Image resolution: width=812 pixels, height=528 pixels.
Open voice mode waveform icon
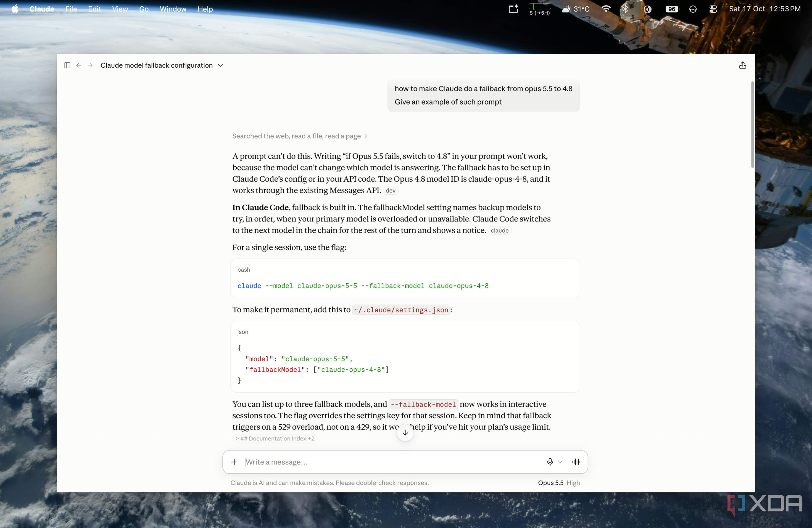(x=576, y=462)
